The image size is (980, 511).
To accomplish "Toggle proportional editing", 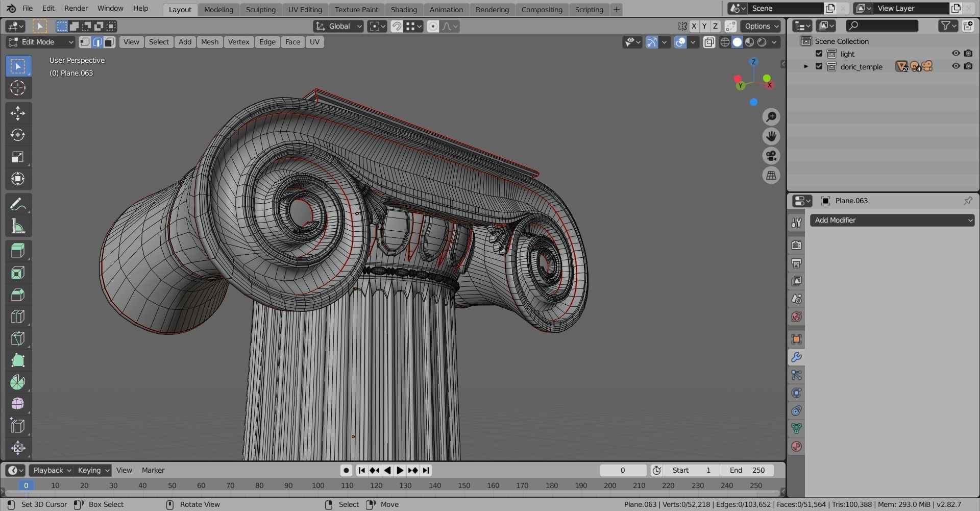I will pos(433,26).
